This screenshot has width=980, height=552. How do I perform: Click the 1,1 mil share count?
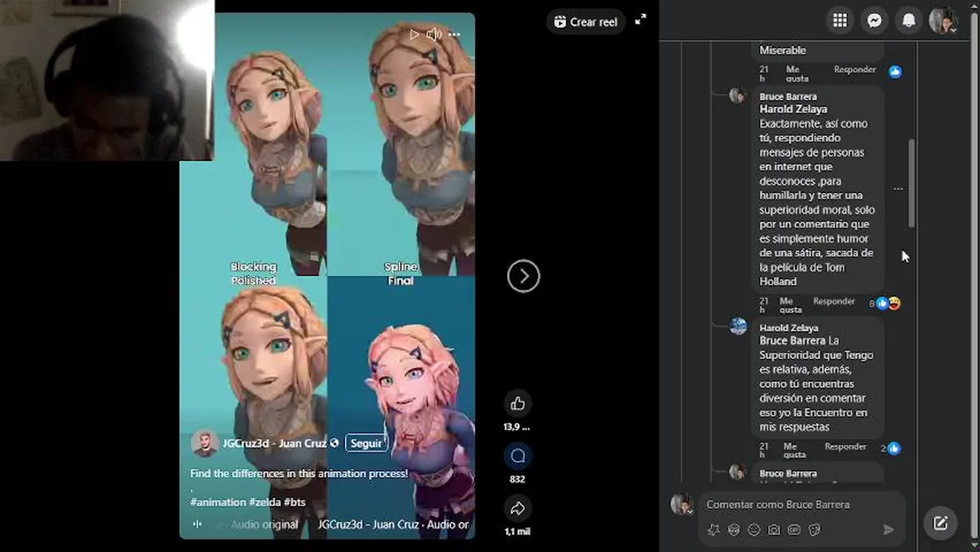point(518,531)
